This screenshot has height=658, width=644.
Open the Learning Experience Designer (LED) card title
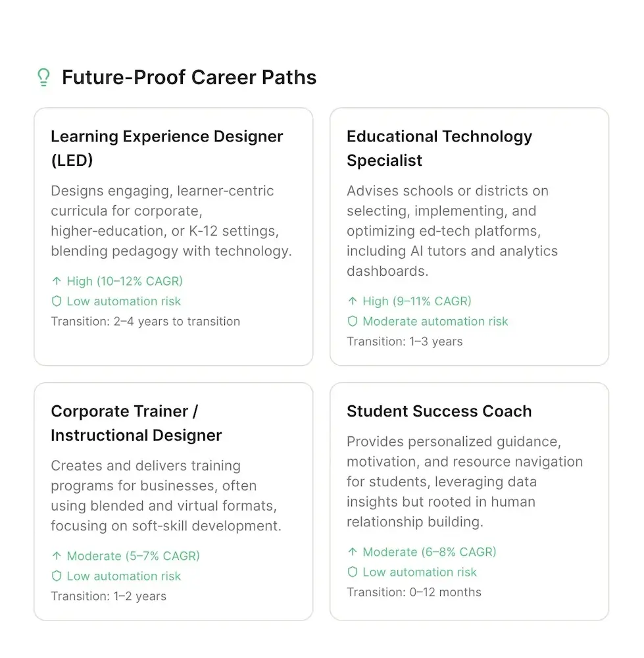(166, 148)
